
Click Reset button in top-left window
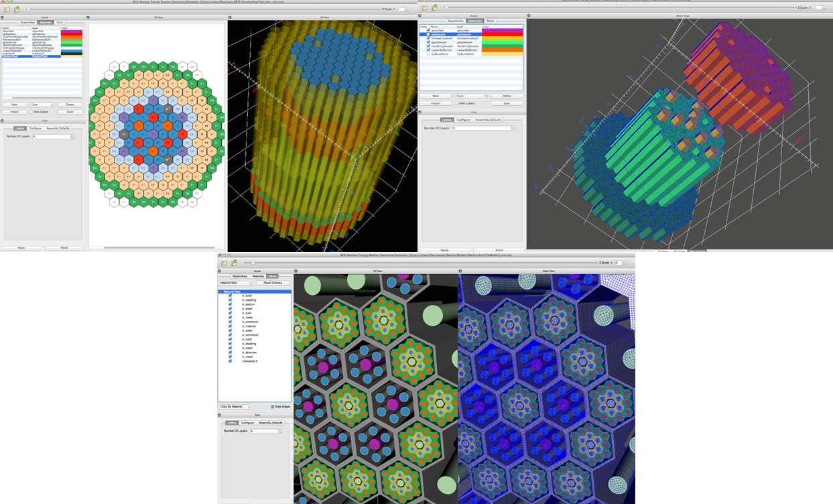[64, 248]
